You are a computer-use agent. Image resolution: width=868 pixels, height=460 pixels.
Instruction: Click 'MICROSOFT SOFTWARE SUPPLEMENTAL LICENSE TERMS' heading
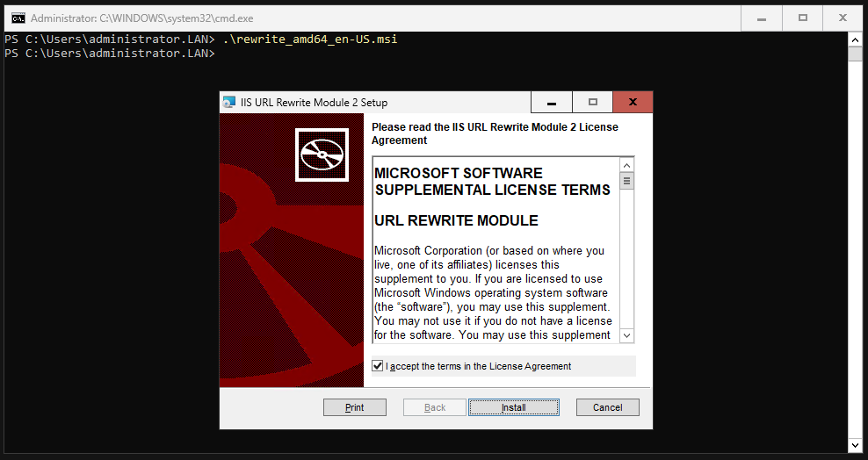click(493, 182)
